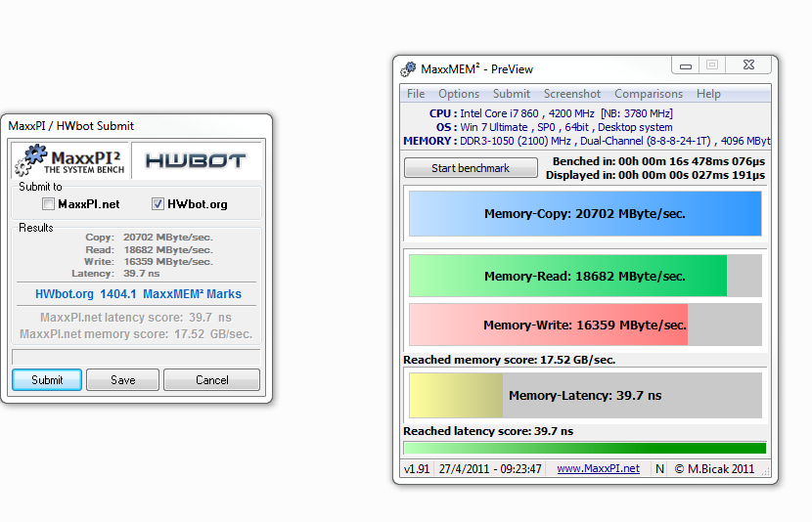
Task: Click the Start benchmark button
Action: click(x=471, y=168)
